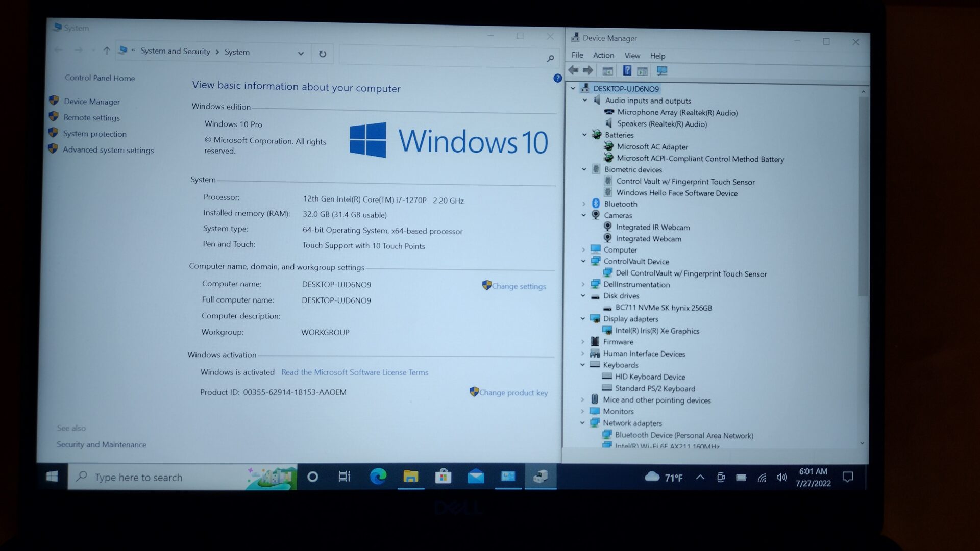Click the Scan for hardware changes monitor icon
Image resolution: width=980 pixels, height=551 pixels.
click(x=662, y=71)
